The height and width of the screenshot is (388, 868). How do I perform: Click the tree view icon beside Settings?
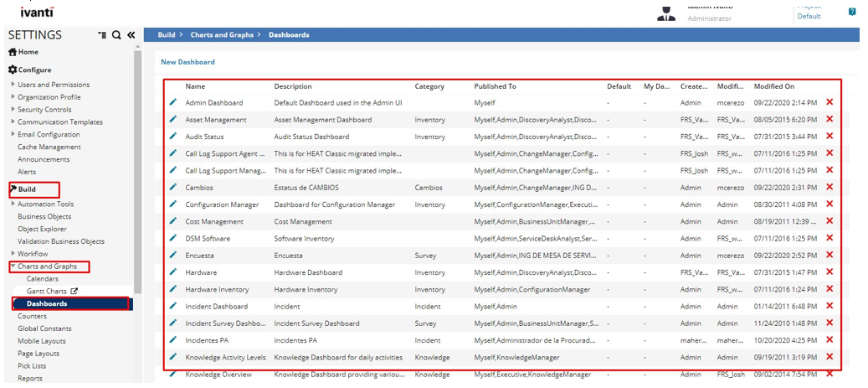pyautogui.click(x=102, y=35)
